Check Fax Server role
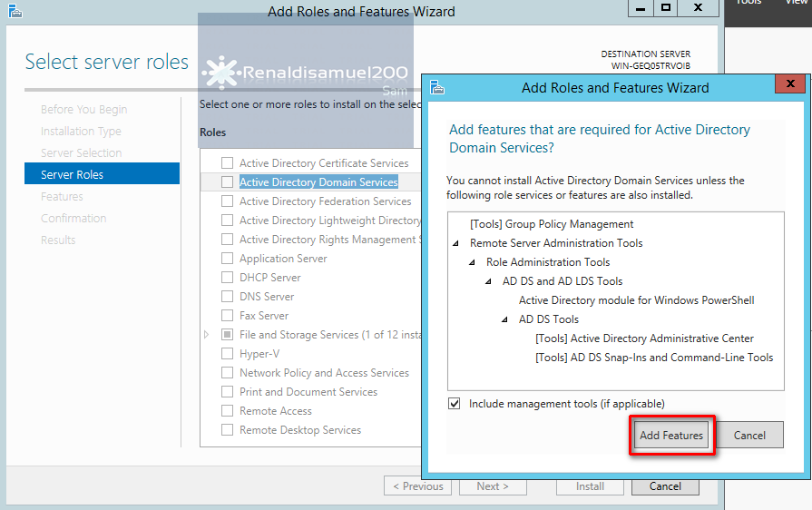Viewport: 812px width, 510px height. pos(227,315)
